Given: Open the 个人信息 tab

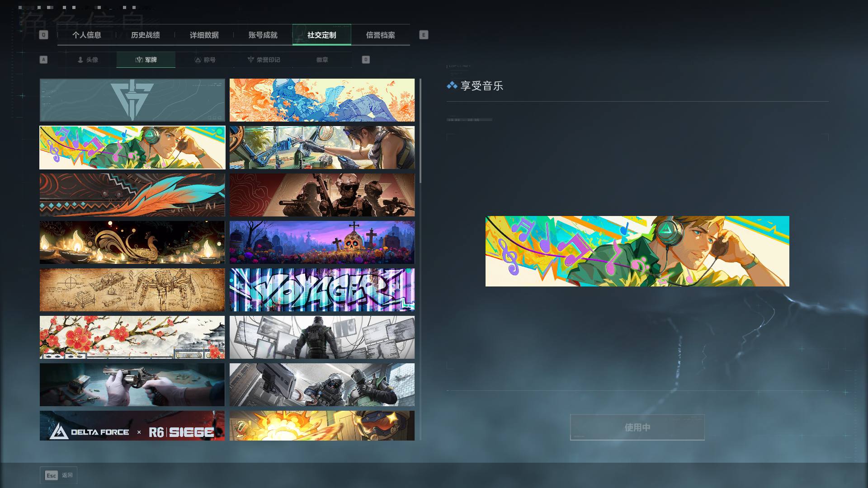Looking at the screenshot, I should coord(87,35).
